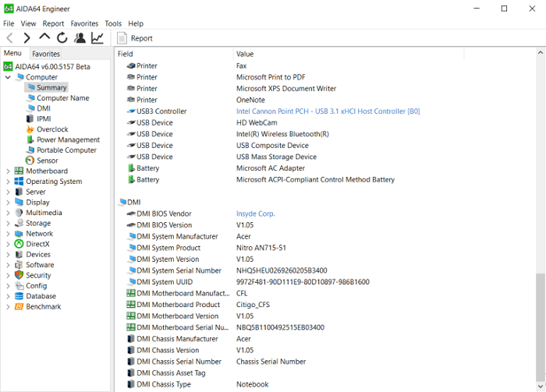Viewport: 546px width, 392px height.
Task: Expand the Network tree node
Action: pos(8,234)
